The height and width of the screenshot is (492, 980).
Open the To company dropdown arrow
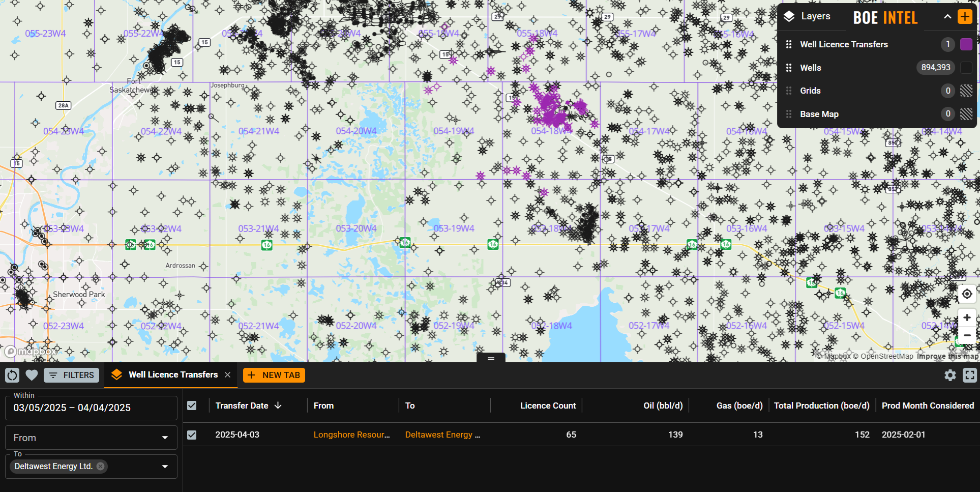(165, 467)
